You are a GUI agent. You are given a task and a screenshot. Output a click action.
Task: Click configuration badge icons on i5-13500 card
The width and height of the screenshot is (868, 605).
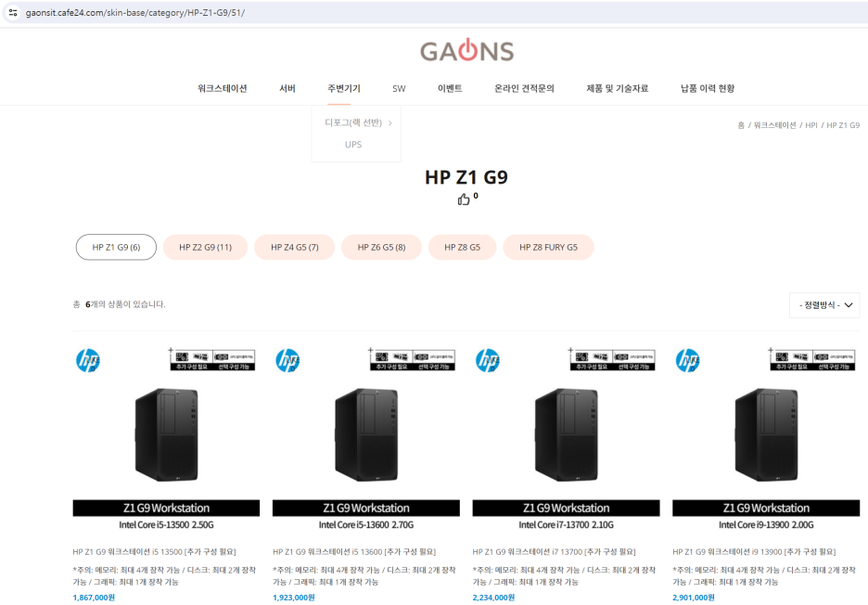click(212, 359)
